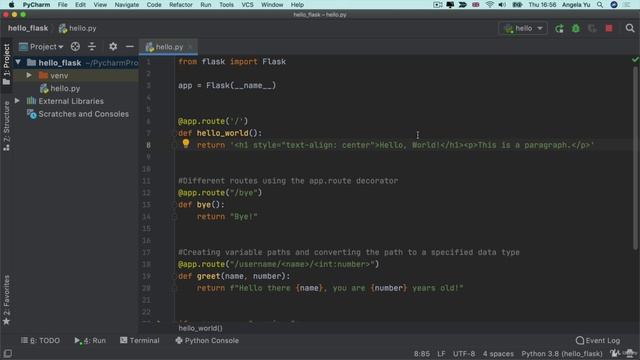640x360 pixels.
Task: Click the green inspection checkmark indicator
Action: [635, 60]
